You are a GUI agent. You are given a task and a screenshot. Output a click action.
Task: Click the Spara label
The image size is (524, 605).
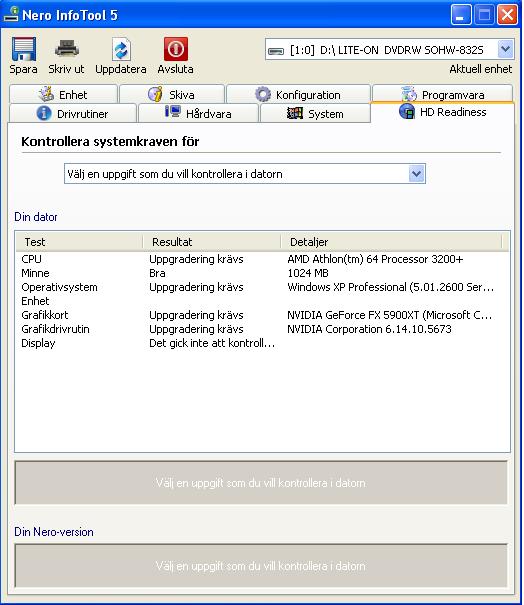[24, 69]
